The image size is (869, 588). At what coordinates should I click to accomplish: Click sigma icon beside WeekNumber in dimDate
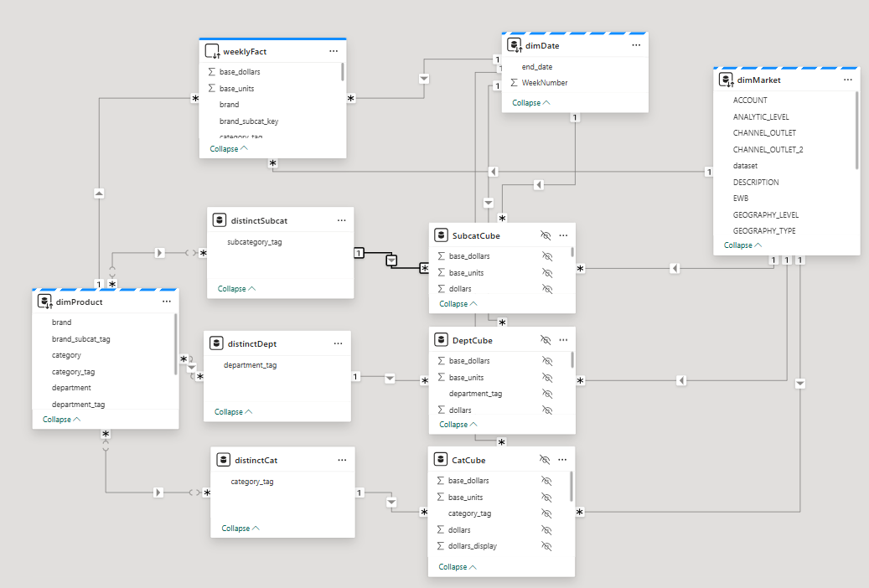[x=515, y=83]
